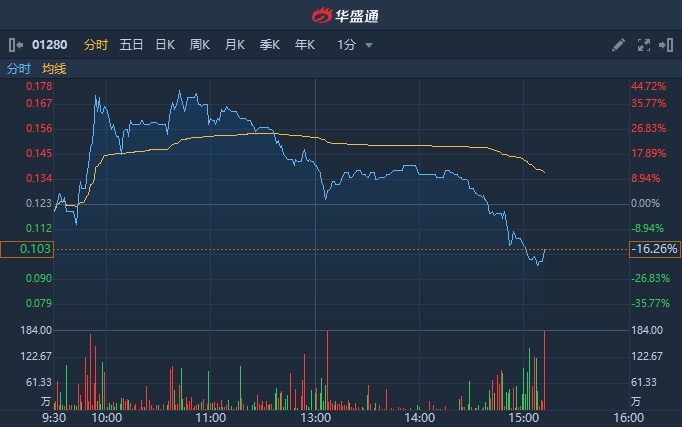Open the 1分 interval dropdown

(x=355, y=45)
